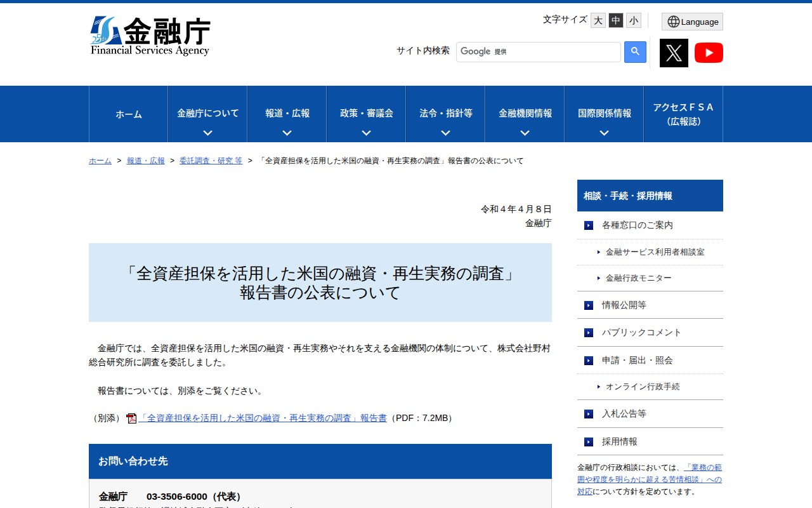Open the ホーム navigation menu item
812x508 pixels.
[x=128, y=114]
